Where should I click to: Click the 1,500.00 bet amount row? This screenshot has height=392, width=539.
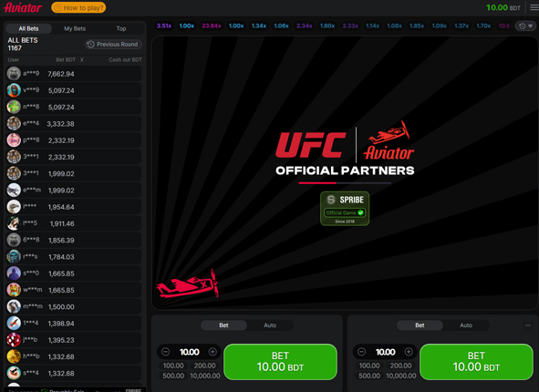pyautogui.click(x=74, y=306)
